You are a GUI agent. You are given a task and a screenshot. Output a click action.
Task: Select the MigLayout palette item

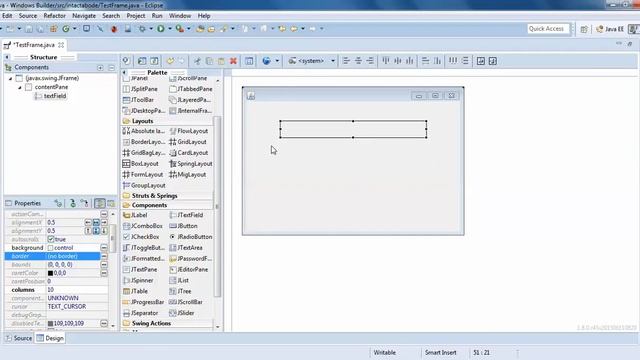(x=188, y=175)
